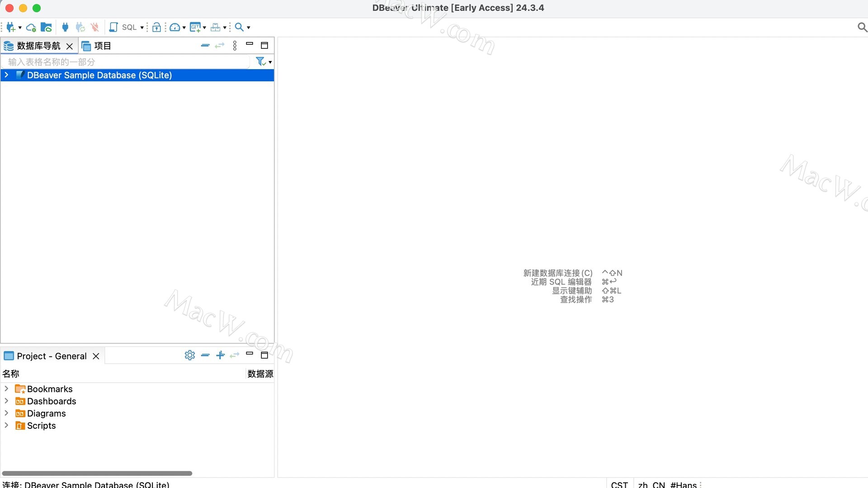Expand the stacked boxes tools dropdown arrow
This screenshot has height=488, width=868.
coord(225,28)
